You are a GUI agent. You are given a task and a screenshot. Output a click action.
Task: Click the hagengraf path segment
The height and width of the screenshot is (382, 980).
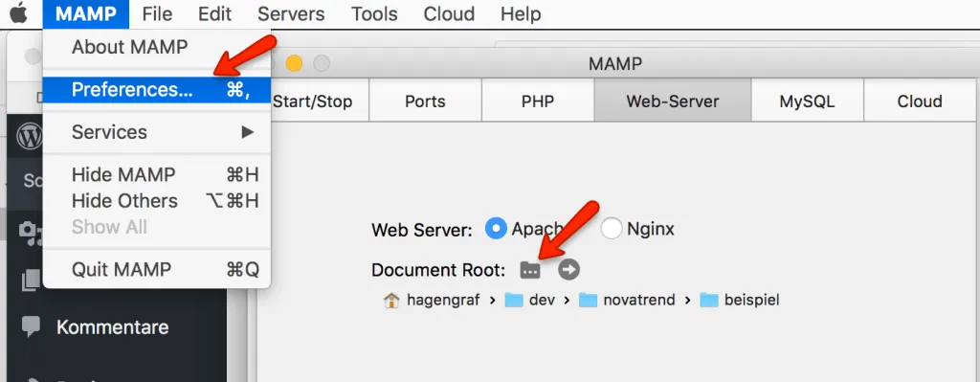(443, 300)
